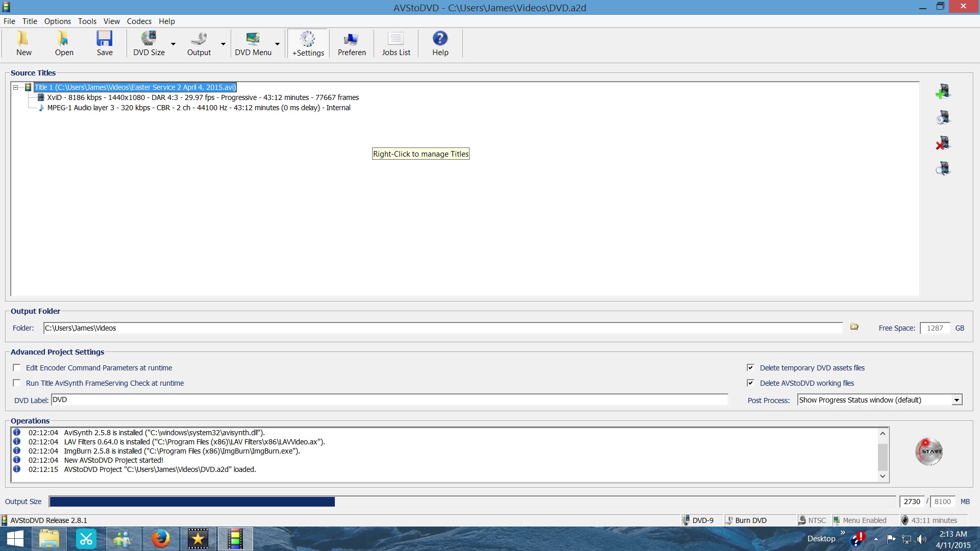Open the Output dropdown arrow
Image resolution: width=980 pixels, height=551 pixels.
pos(223,44)
